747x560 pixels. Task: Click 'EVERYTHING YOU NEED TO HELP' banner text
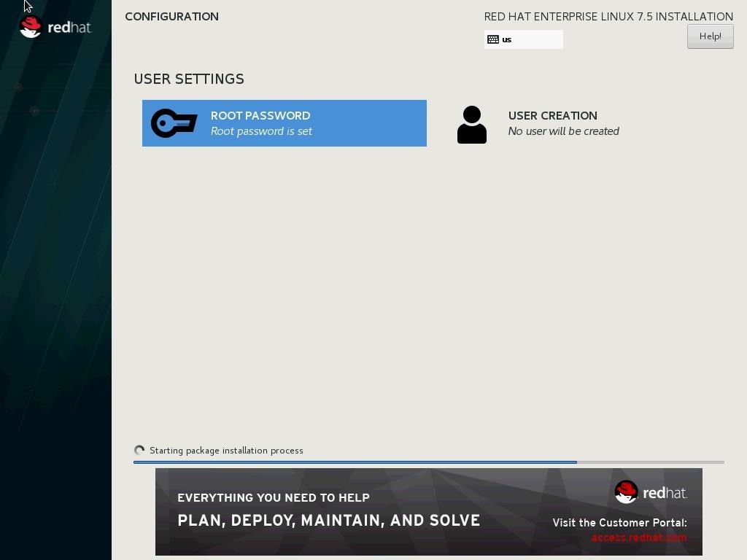coord(274,497)
